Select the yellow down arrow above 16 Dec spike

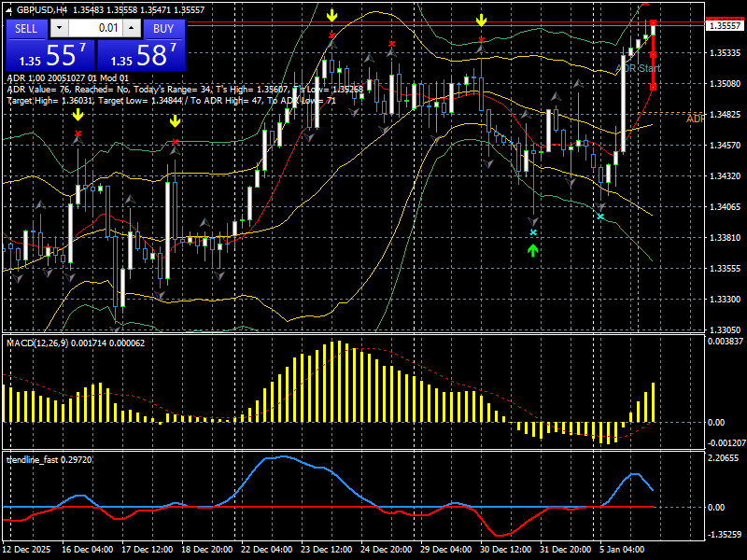coord(78,114)
